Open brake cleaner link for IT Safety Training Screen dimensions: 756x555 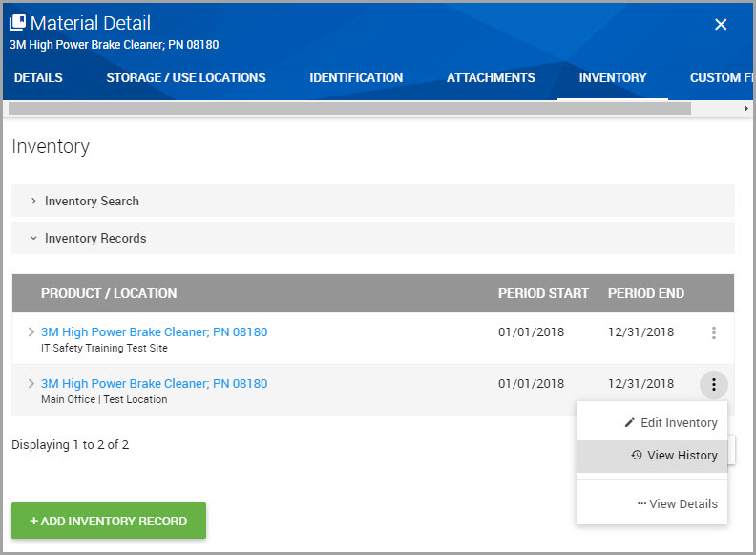[155, 332]
